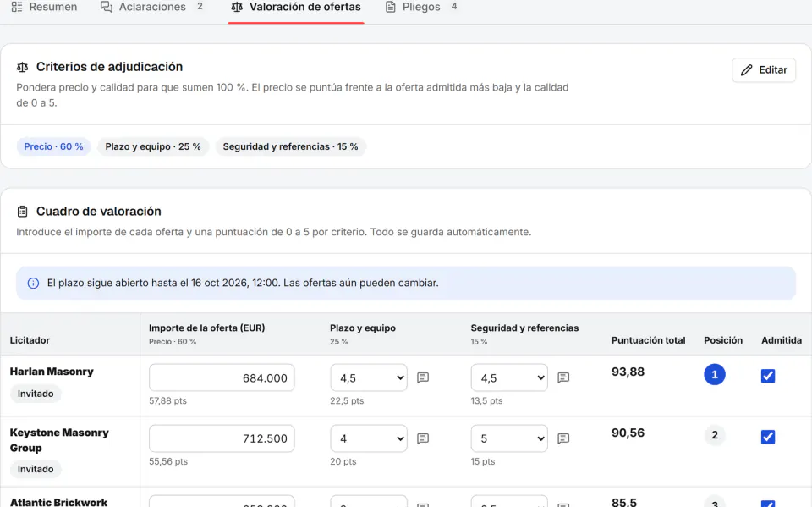Click the 20 pts value

[343, 461]
